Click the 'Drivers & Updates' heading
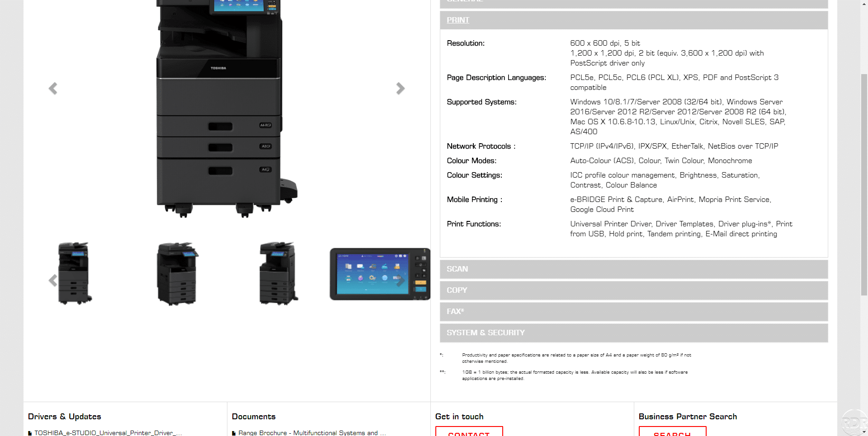 pos(65,417)
